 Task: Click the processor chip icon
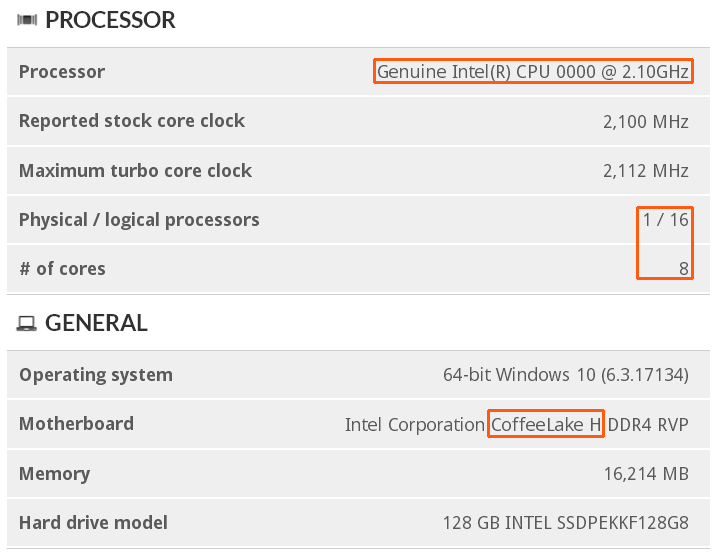(27, 20)
